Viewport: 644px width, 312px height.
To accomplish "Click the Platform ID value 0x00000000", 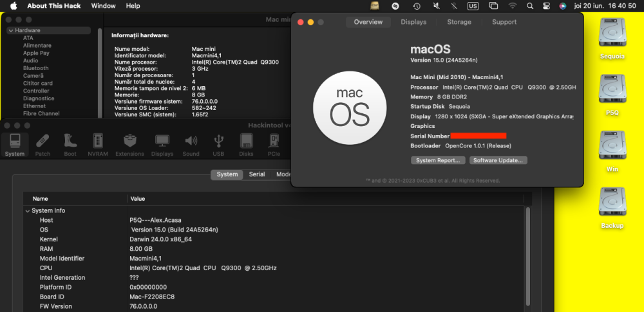I will [x=148, y=288].
